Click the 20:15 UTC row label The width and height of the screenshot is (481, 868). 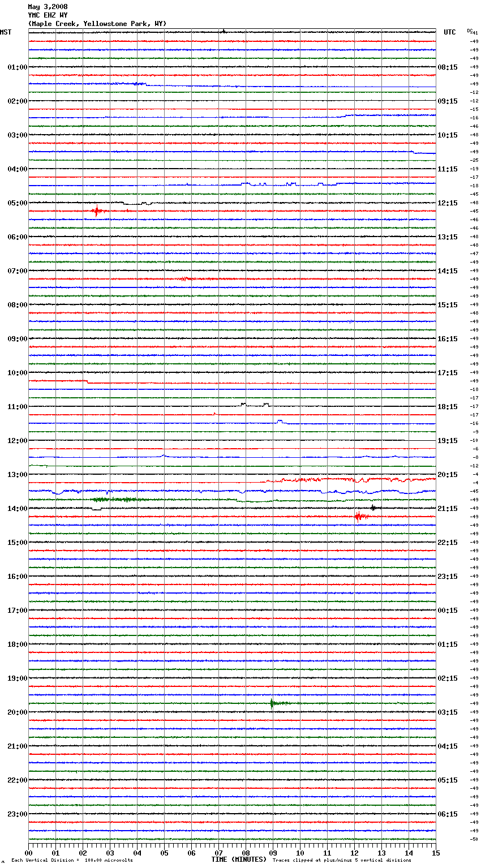click(x=448, y=475)
